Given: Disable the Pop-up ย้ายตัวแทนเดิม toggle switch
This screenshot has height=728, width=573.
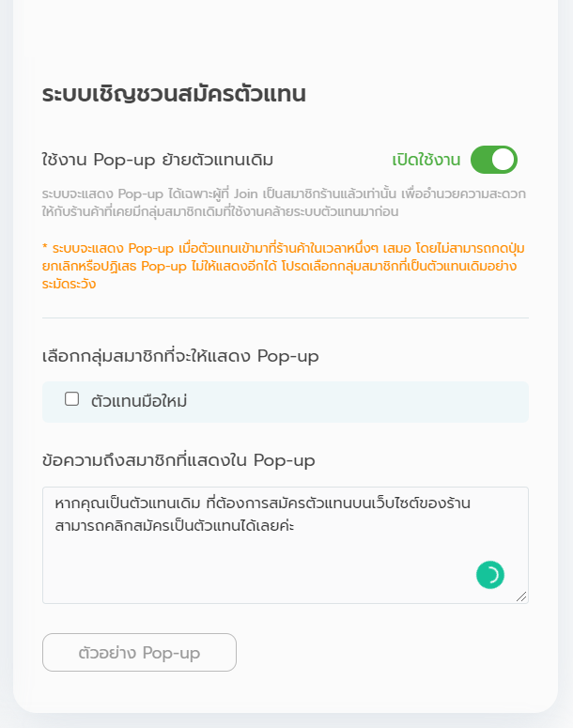Looking at the screenshot, I should [494, 160].
